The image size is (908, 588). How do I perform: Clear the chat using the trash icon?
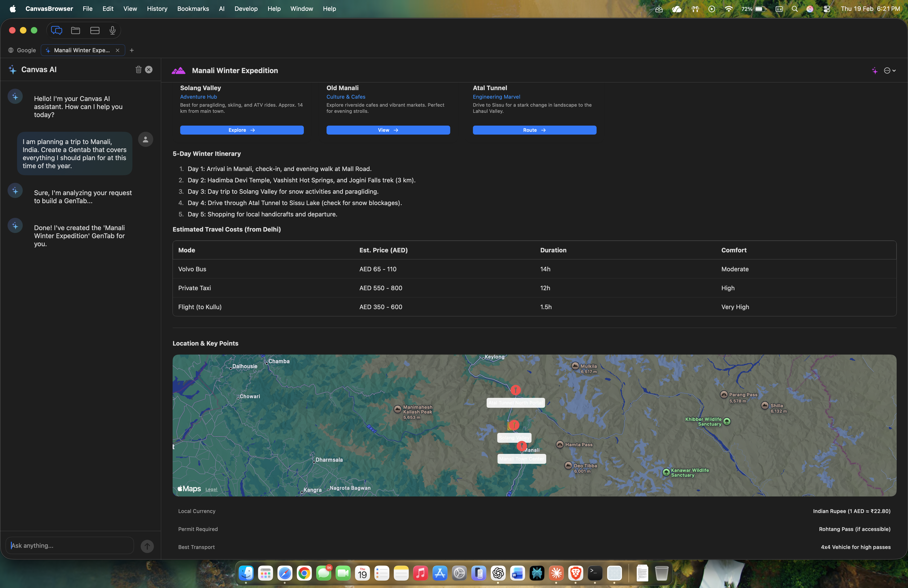pos(139,70)
